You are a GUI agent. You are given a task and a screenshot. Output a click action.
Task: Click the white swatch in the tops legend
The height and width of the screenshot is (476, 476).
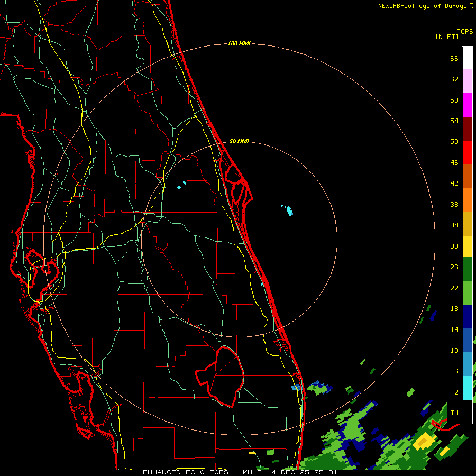(467, 58)
